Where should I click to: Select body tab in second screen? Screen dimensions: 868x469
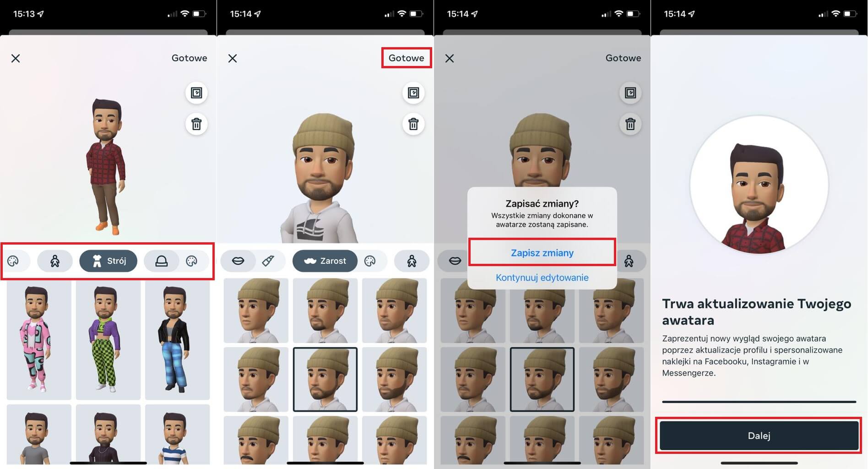point(412,261)
